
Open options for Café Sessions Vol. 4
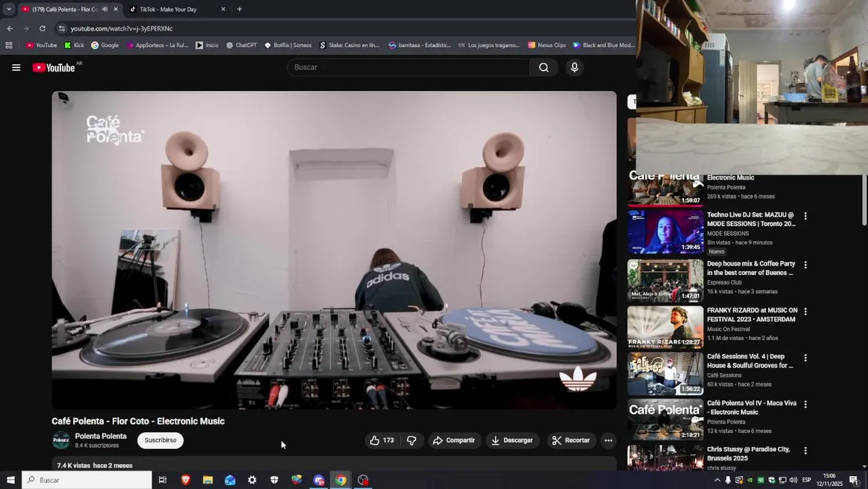tap(806, 358)
